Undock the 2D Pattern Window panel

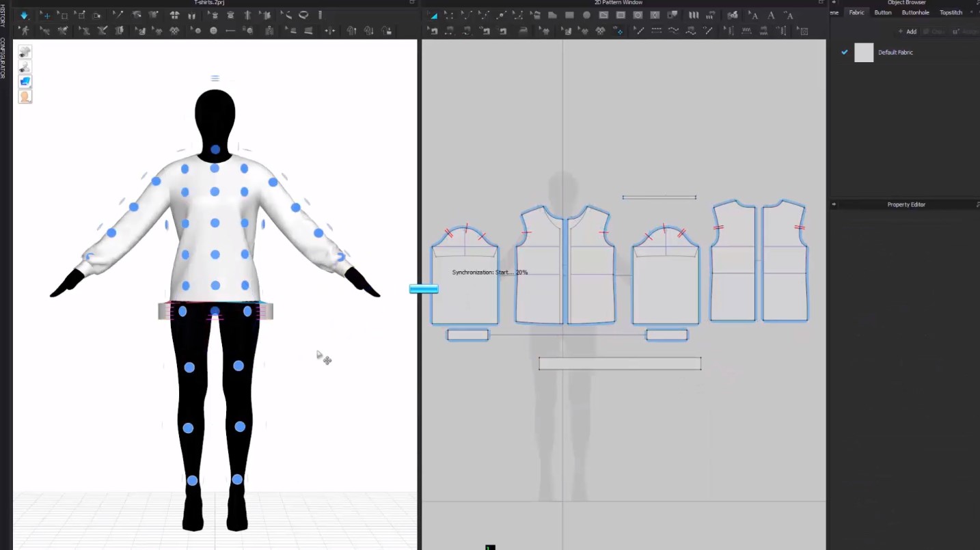tap(821, 3)
